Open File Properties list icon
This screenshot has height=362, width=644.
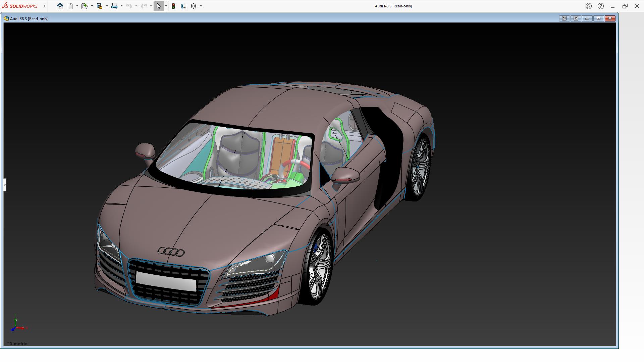[x=183, y=6]
